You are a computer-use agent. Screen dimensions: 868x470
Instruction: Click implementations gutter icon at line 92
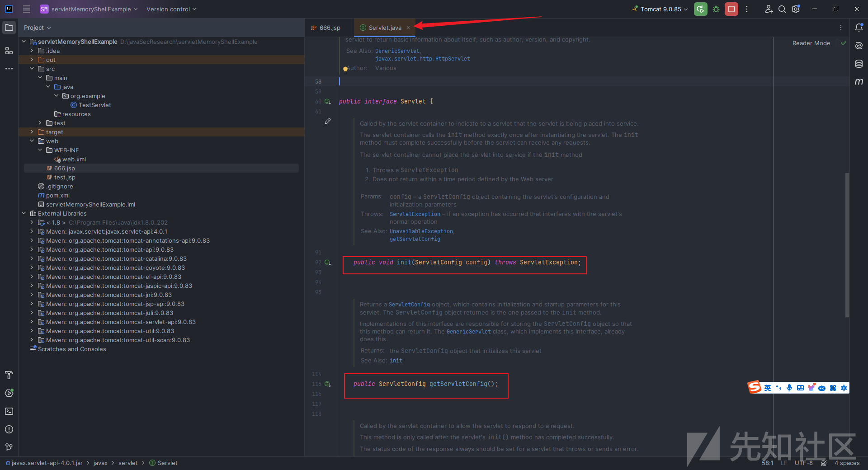328,263
